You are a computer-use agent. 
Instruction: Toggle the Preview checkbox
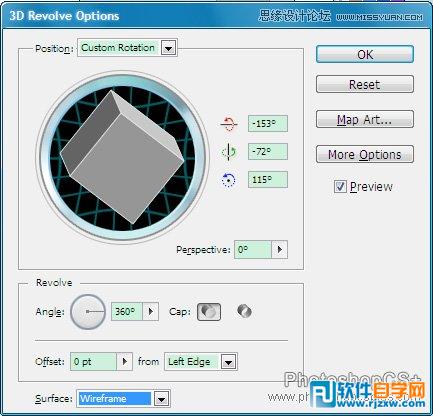click(x=340, y=186)
